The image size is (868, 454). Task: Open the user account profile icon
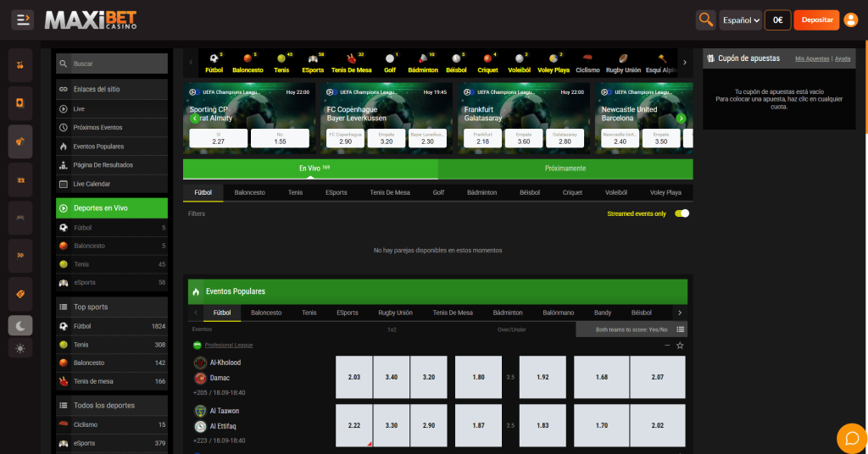(851, 19)
